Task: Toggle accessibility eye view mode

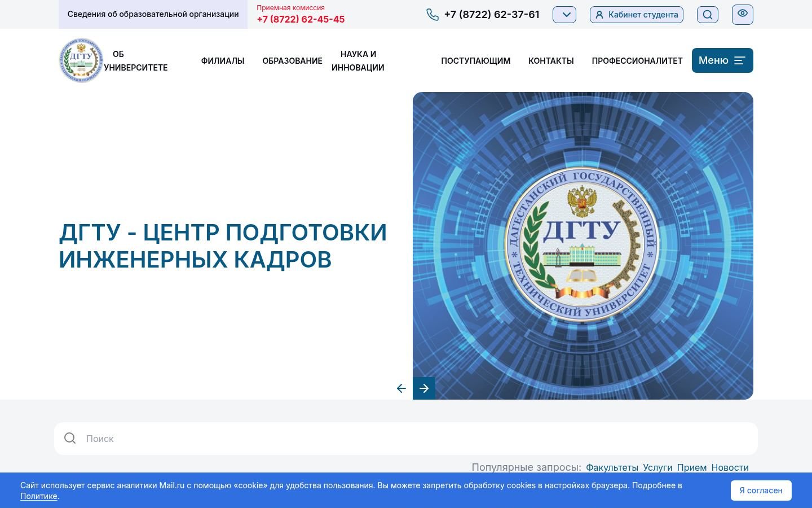Action: [x=743, y=14]
